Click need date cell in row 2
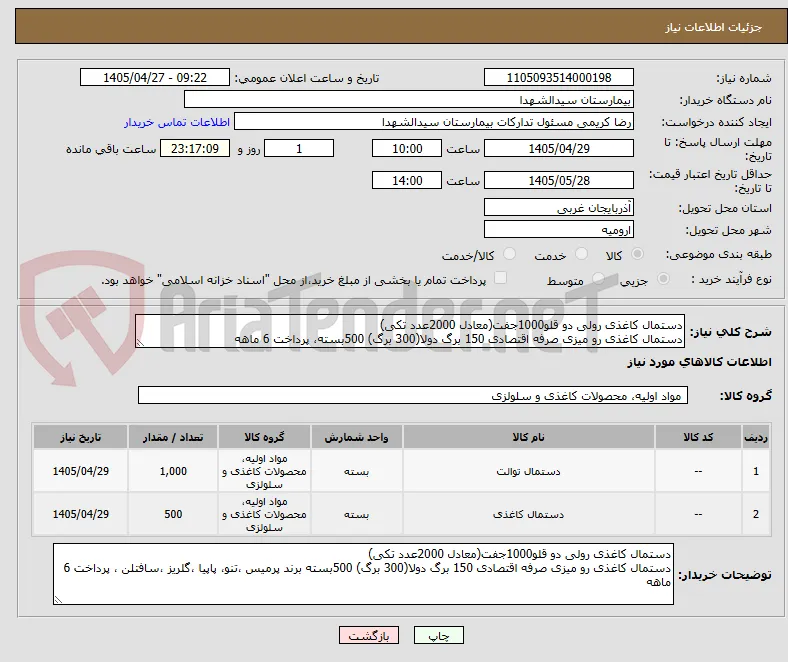788x662 pixels. (x=80, y=514)
